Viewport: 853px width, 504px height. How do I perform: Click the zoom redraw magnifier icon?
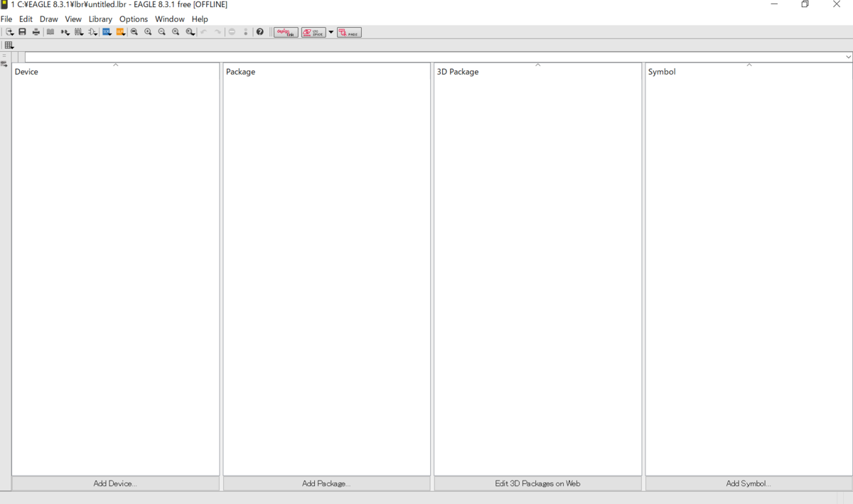pyautogui.click(x=176, y=32)
